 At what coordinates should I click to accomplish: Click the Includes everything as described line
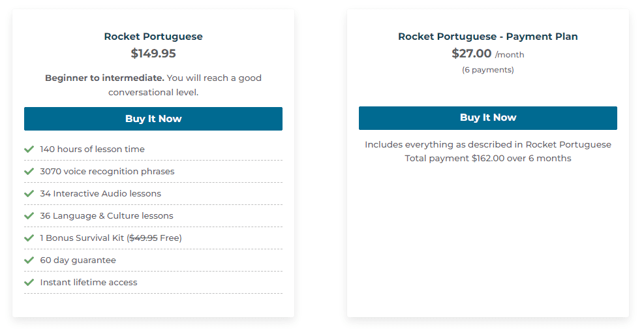(x=487, y=144)
